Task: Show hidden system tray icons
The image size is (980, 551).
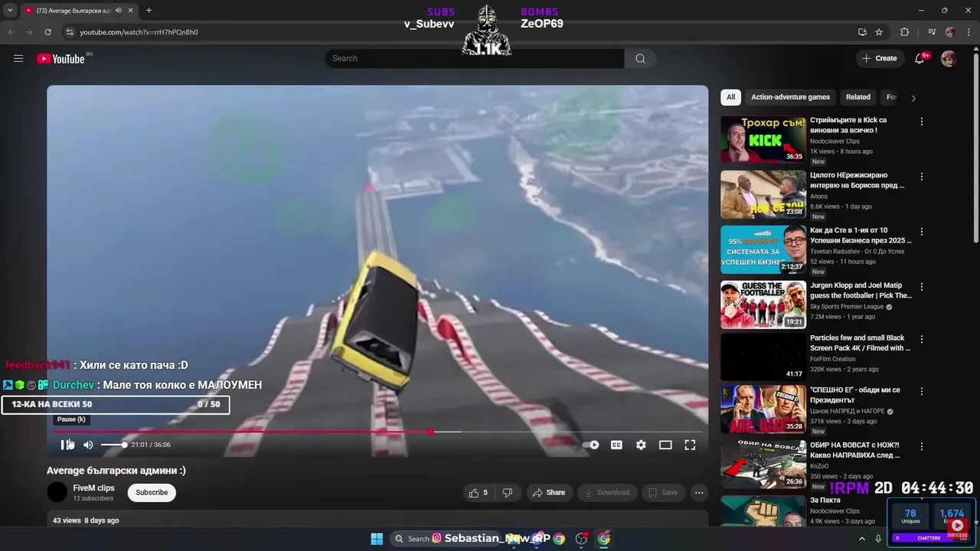Action: 862,539
